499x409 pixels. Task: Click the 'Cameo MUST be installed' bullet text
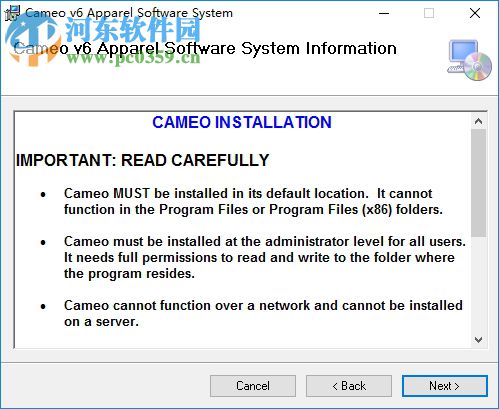pos(253,201)
